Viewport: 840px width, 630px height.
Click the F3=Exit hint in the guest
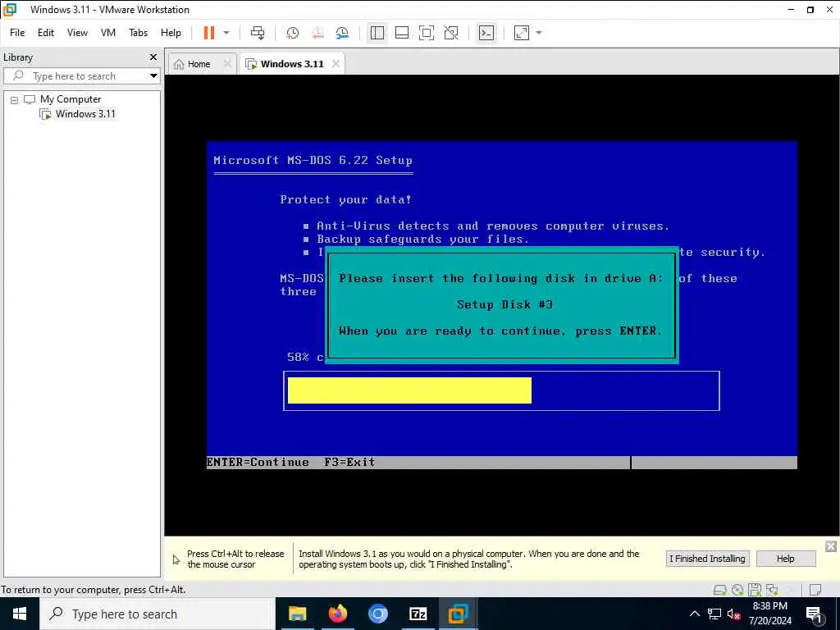tap(349, 463)
